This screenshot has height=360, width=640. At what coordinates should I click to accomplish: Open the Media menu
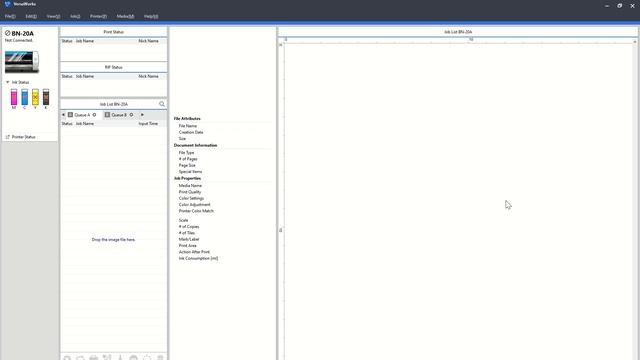click(x=125, y=16)
